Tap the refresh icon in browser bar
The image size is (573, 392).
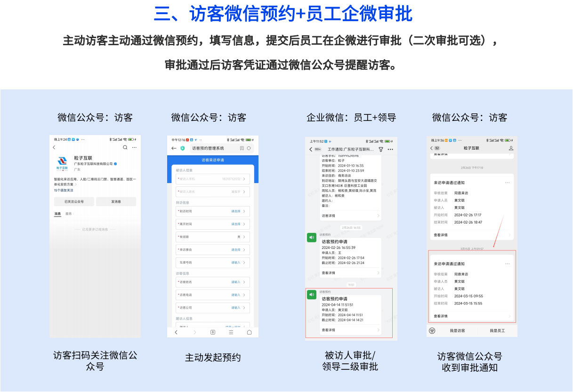(249, 148)
